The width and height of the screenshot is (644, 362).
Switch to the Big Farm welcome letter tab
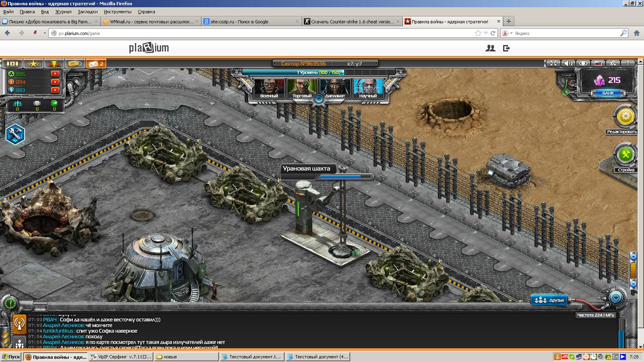click(x=50, y=22)
